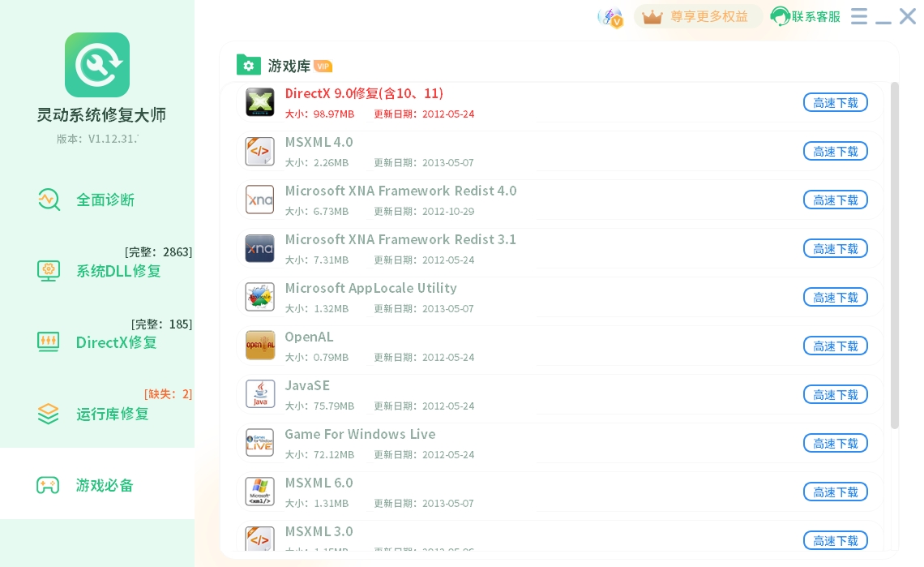Click the 游戏必备 gamepad icon
The height and width of the screenshot is (567, 924).
[x=48, y=485]
